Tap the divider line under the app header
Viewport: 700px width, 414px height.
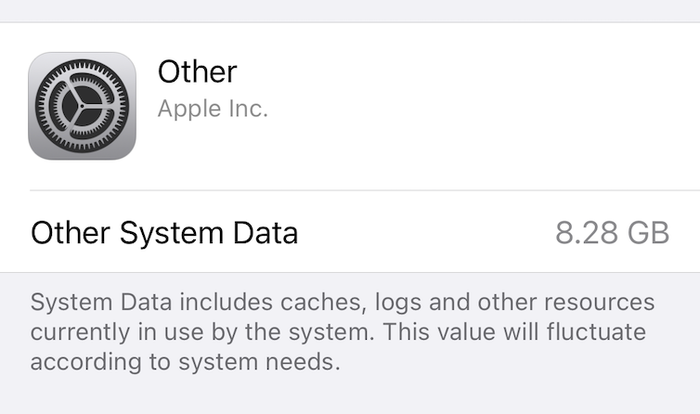[x=360, y=190]
